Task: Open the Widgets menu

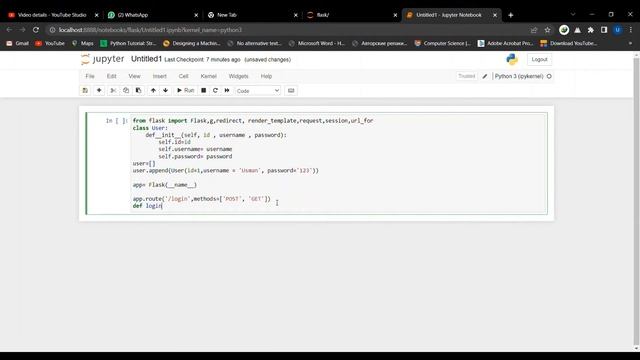Action: pos(238,76)
